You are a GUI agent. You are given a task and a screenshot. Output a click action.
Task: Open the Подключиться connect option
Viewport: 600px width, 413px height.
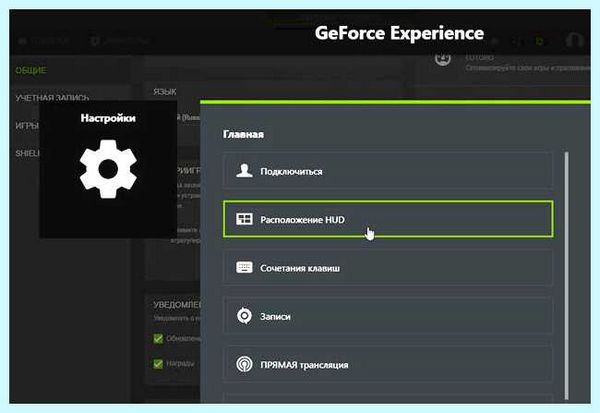click(388, 171)
